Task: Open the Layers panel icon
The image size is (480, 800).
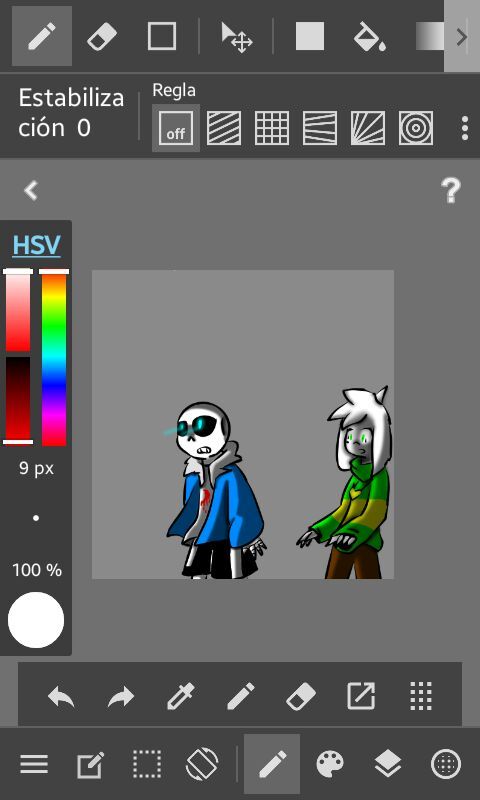Action: click(x=388, y=764)
